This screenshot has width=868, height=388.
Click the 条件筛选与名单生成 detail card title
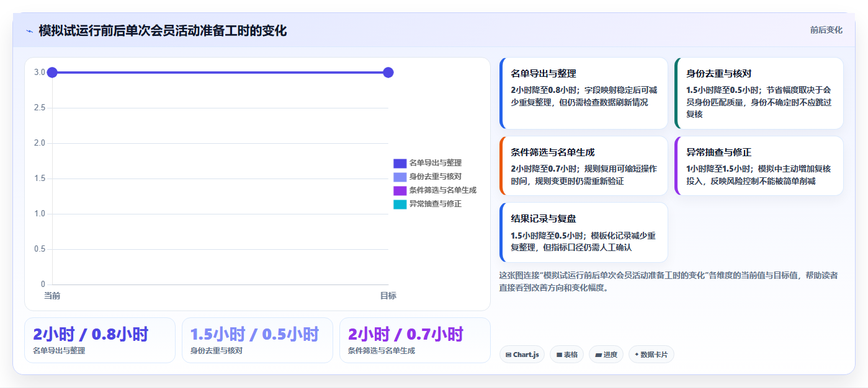[x=553, y=152]
